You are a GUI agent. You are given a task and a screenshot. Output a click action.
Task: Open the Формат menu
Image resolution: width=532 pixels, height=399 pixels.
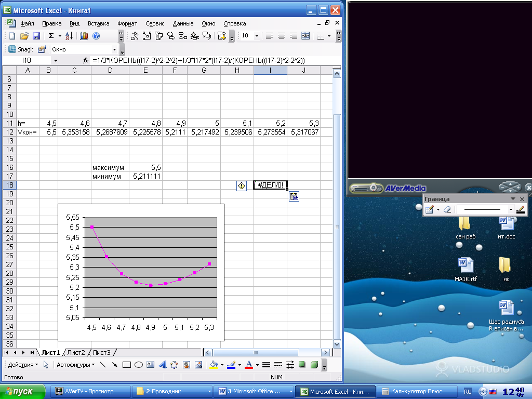(127, 23)
